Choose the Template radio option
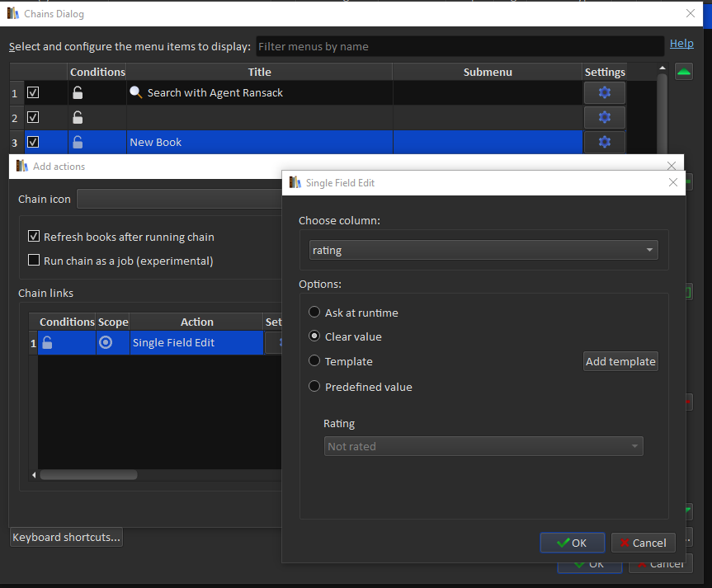712x588 pixels. 314,361
